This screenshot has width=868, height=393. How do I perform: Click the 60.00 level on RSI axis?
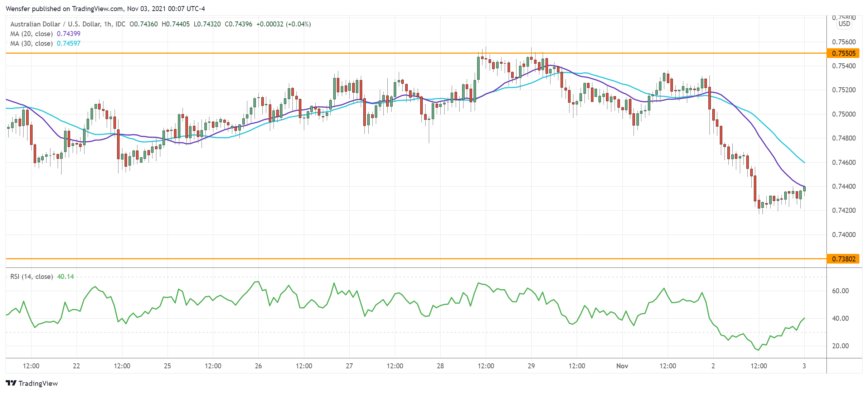(x=840, y=291)
